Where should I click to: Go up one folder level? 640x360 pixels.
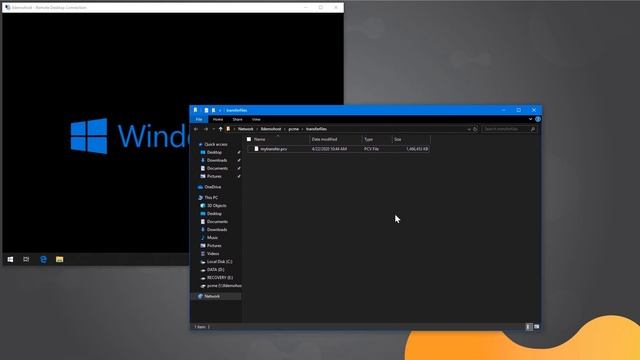[220, 129]
